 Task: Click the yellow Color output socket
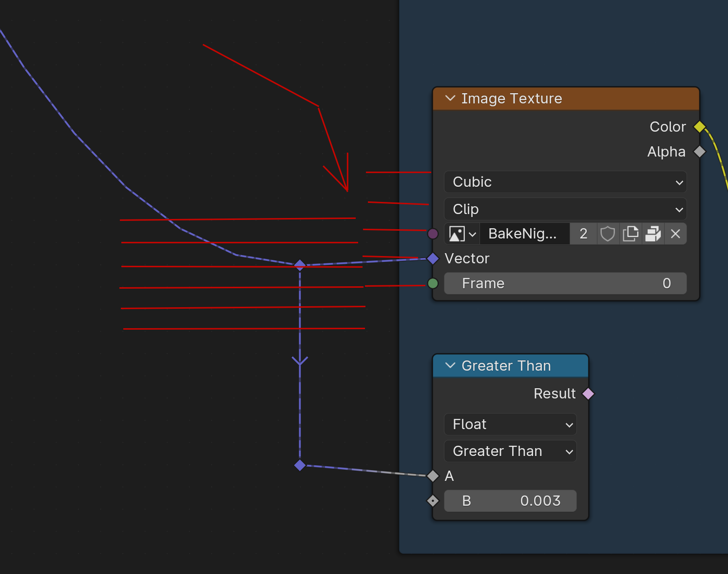(x=700, y=127)
